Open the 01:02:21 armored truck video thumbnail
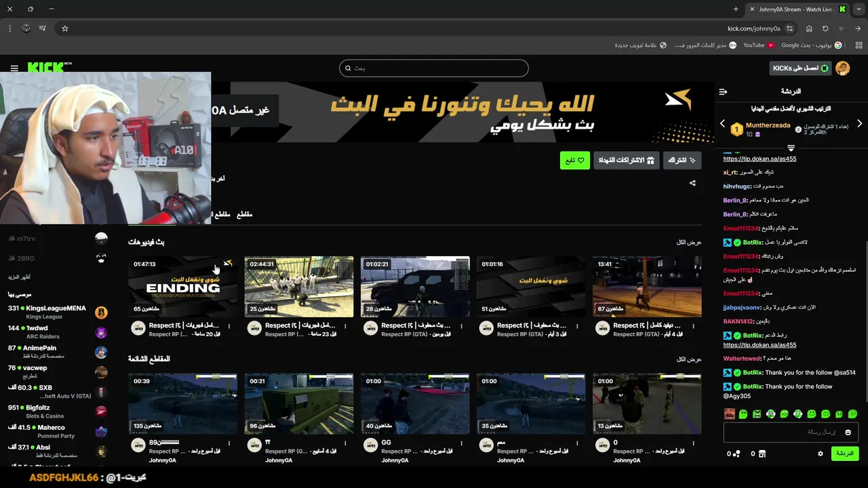 click(x=415, y=287)
